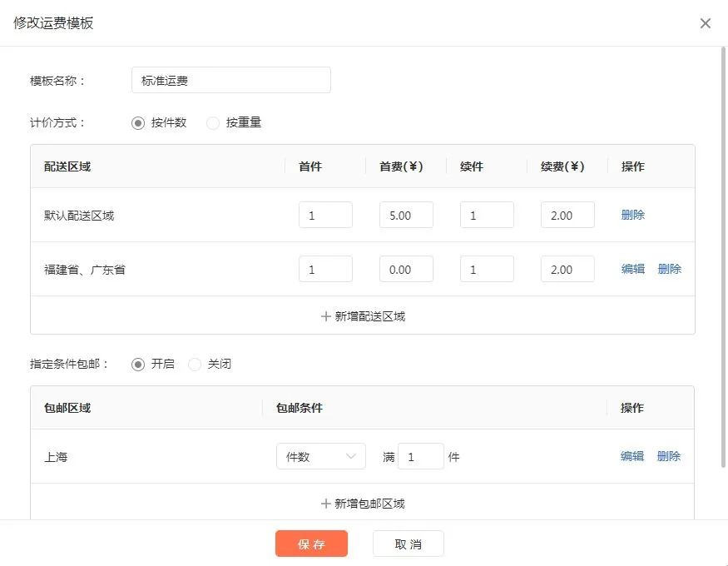Click the 首费 field showing 5.00
This screenshot has width=728, height=566.
tap(406, 215)
